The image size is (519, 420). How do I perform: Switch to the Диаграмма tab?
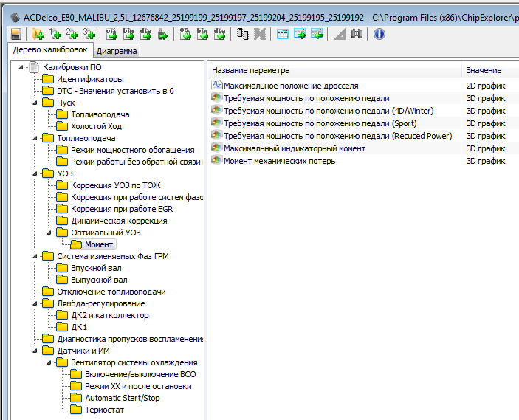click(x=117, y=52)
